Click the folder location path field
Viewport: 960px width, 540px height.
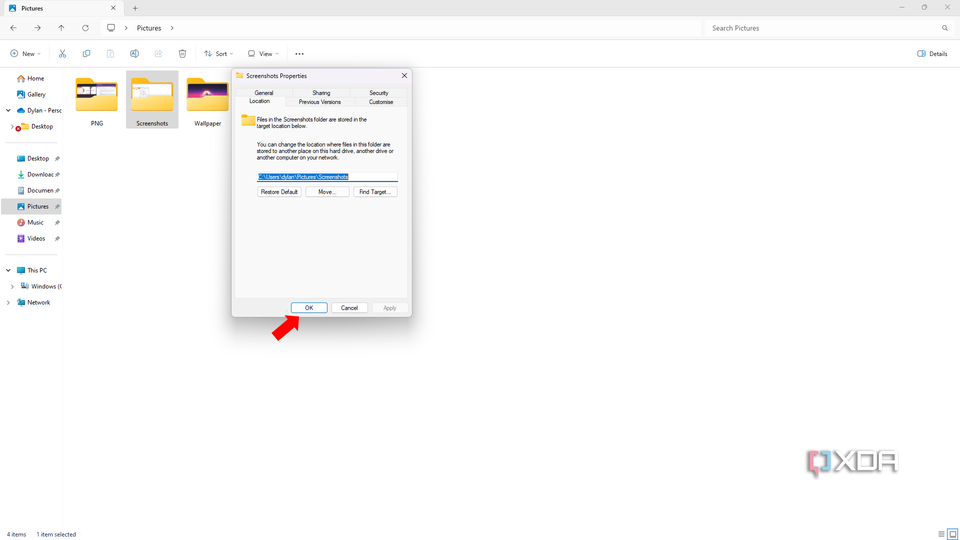327,177
